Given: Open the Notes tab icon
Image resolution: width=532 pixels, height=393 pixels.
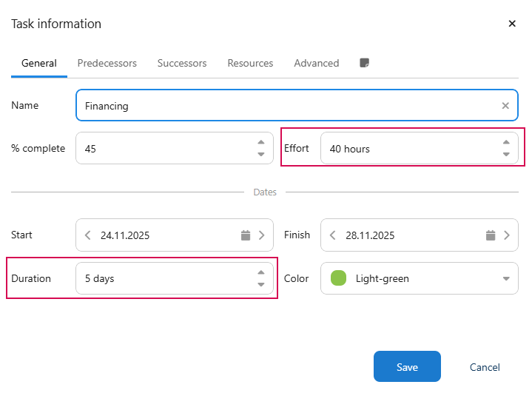Looking at the screenshot, I should [364, 64].
